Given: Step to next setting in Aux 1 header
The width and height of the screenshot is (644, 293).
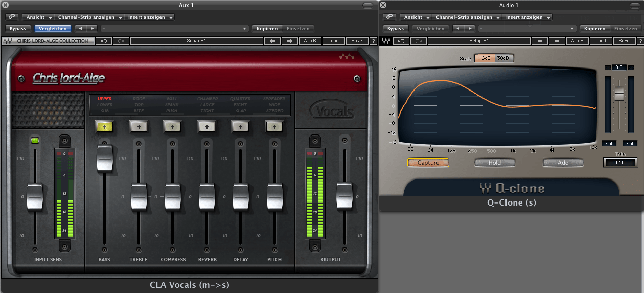Looking at the screenshot, I should 91,29.
